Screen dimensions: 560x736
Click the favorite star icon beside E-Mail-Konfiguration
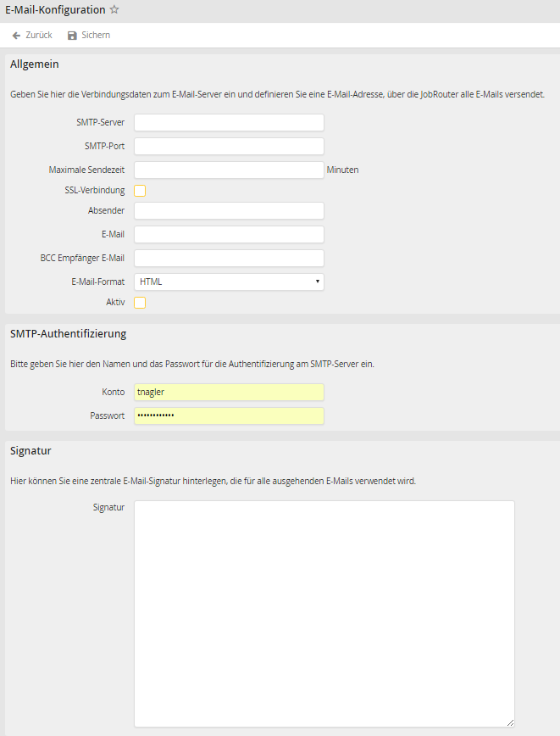point(114,10)
